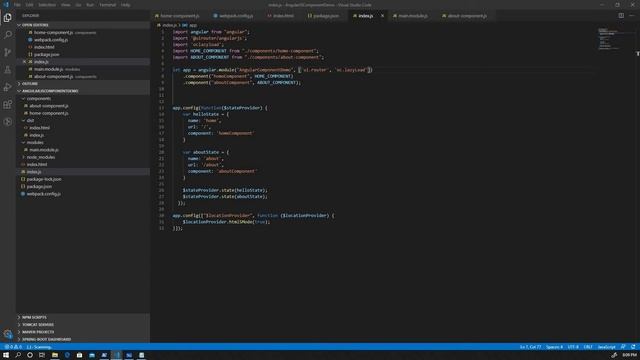Collapse the modules folder
The height and width of the screenshot is (360, 640).
pyautogui.click(x=35, y=142)
